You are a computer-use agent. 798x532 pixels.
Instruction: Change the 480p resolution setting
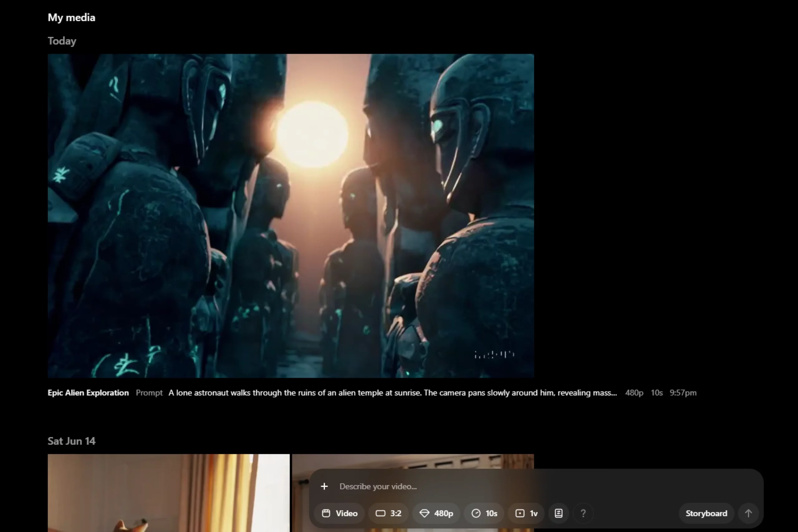point(436,513)
